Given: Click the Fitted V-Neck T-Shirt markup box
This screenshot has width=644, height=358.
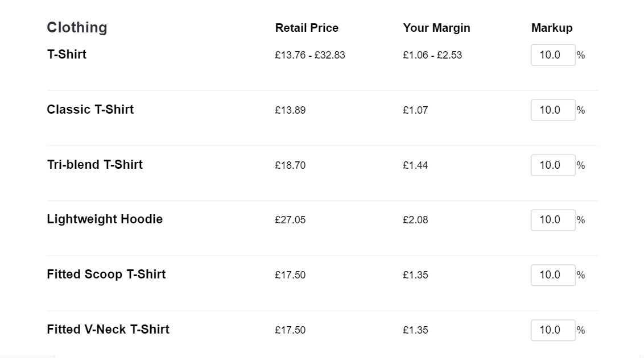Looking at the screenshot, I should point(553,330).
